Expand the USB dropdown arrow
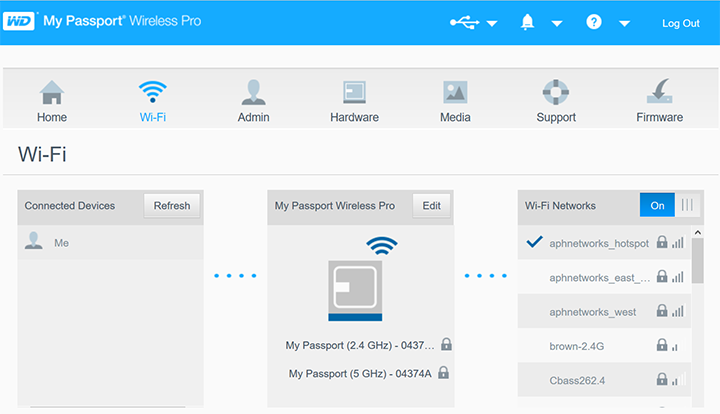This screenshot has width=720, height=414. pyautogui.click(x=492, y=24)
